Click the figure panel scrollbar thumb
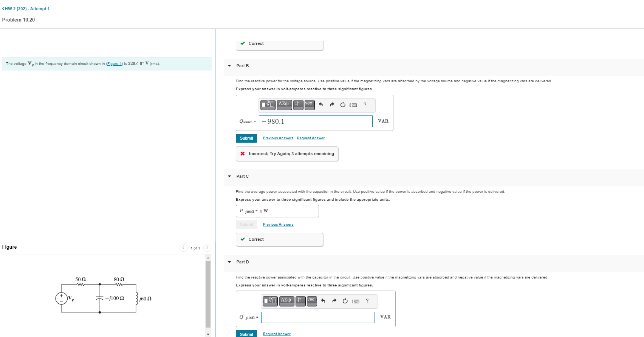 pyautogui.click(x=208, y=294)
